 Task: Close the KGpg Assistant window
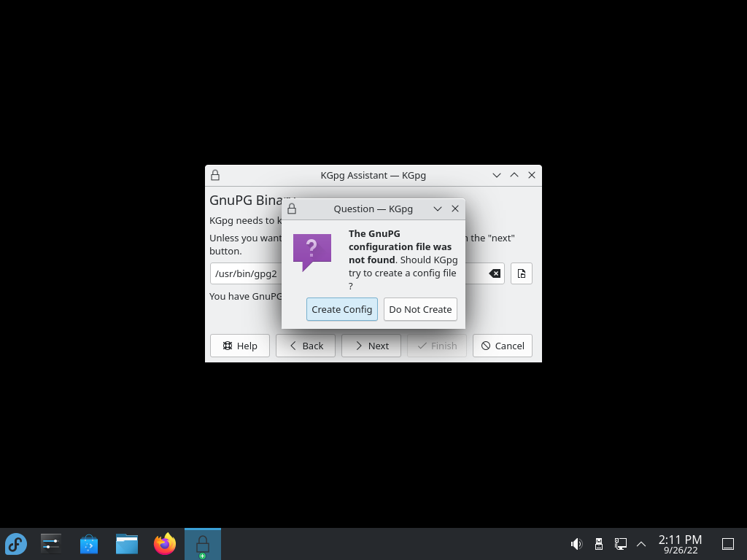click(x=532, y=175)
